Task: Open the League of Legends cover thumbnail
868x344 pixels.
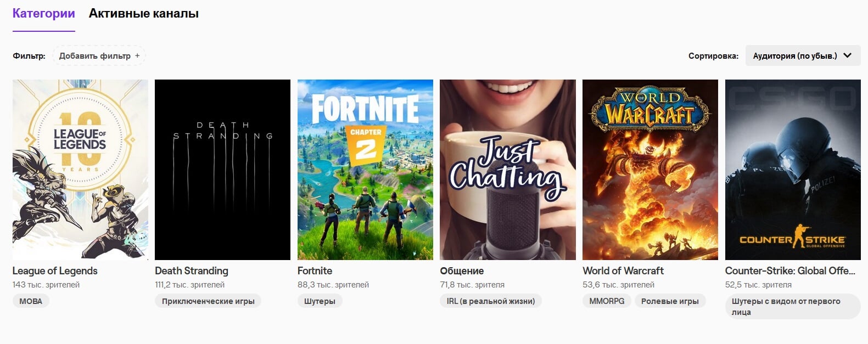Action: pos(80,170)
